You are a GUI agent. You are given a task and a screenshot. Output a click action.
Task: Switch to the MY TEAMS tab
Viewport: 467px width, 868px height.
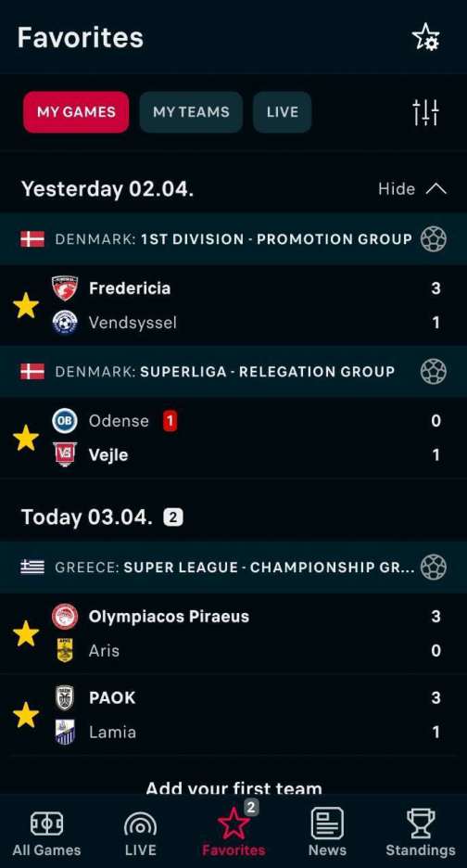191,112
